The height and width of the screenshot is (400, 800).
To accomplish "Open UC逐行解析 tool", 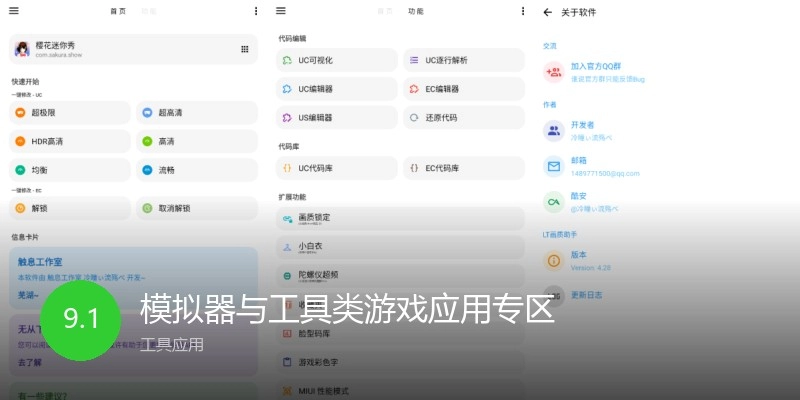I will tap(464, 60).
